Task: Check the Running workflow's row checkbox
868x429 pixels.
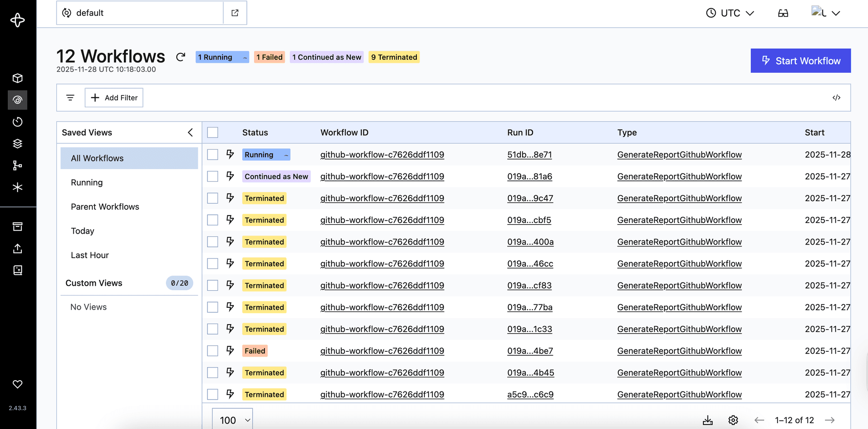Action: tap(212, 154)
